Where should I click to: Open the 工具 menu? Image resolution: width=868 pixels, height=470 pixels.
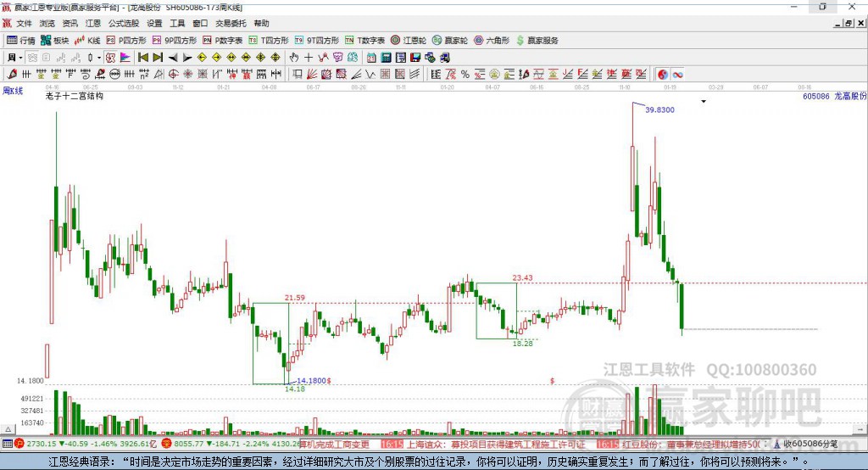coord(177,23)
